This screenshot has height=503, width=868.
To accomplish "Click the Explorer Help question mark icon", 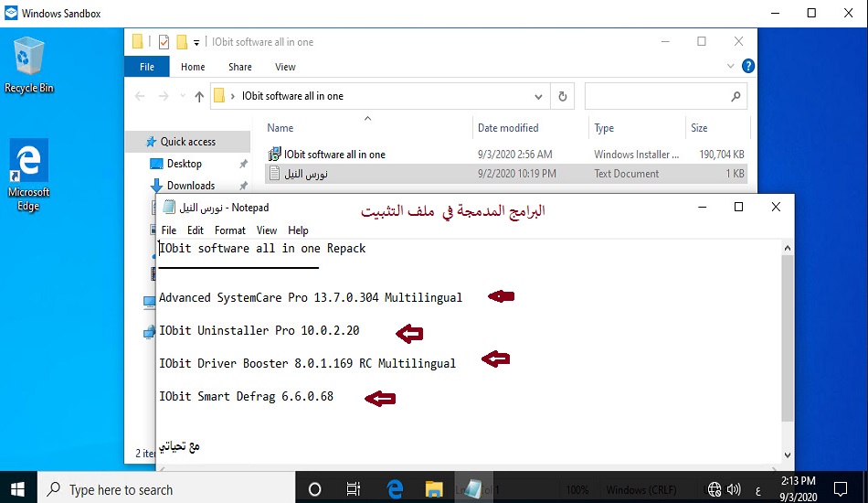I will 748,66.
